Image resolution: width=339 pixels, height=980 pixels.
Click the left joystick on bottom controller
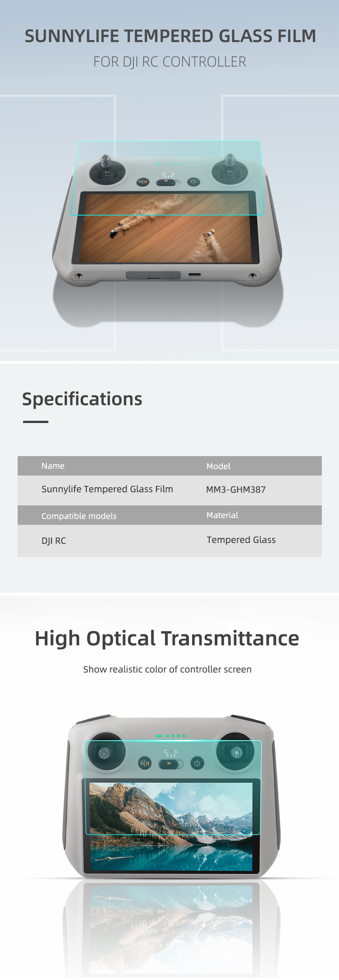pyautogui.click(x=105, y=753)
